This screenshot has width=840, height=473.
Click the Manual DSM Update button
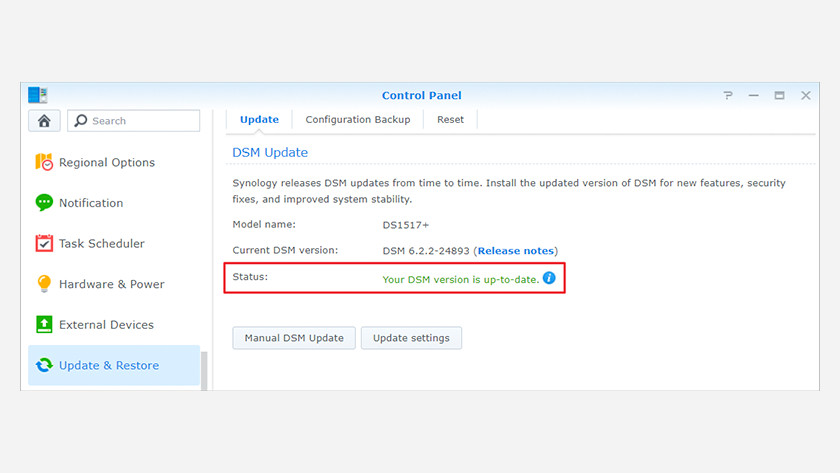pos(294,338)
